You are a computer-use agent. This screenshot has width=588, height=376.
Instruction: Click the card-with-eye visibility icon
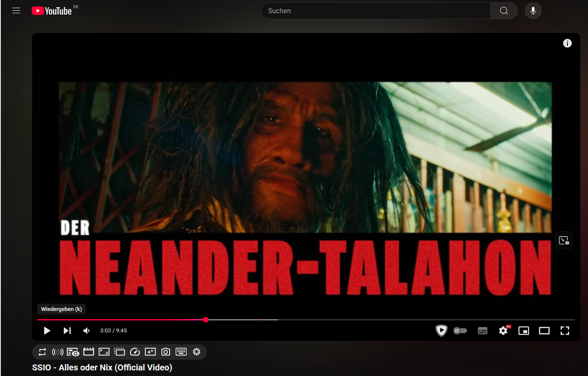73,352
